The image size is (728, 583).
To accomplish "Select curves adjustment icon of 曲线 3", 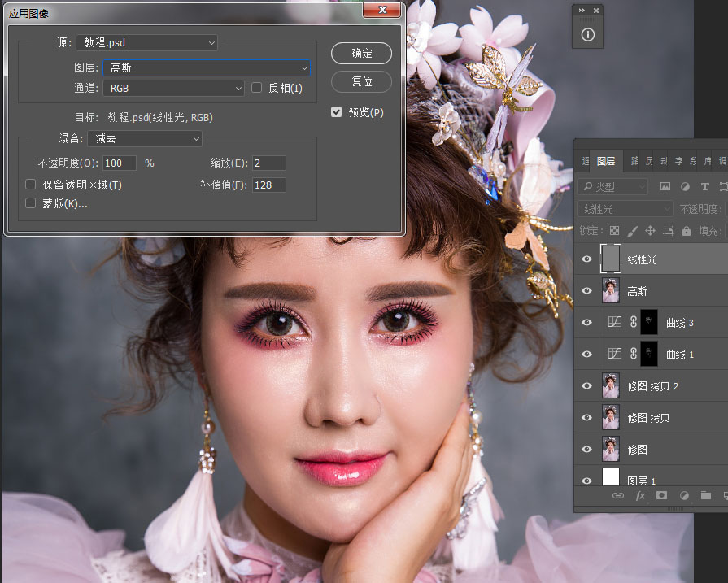I will tap(615, 322).
